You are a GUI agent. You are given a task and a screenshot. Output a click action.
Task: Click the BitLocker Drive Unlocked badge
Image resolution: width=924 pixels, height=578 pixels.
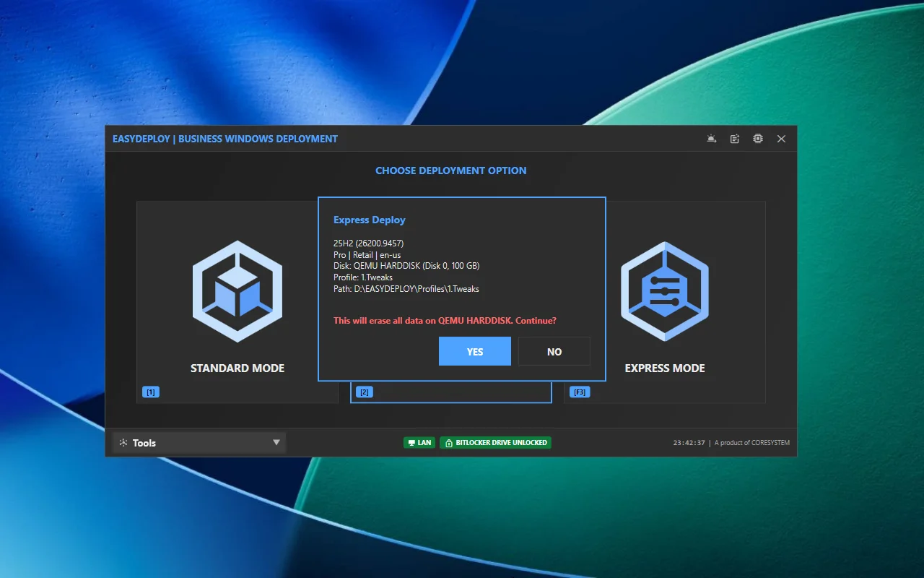pyautogui.click(x=496, y=442)
